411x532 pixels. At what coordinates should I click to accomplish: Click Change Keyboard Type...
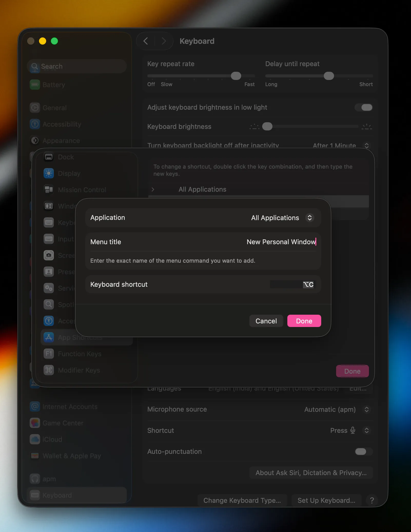click(x=242, y=500)
